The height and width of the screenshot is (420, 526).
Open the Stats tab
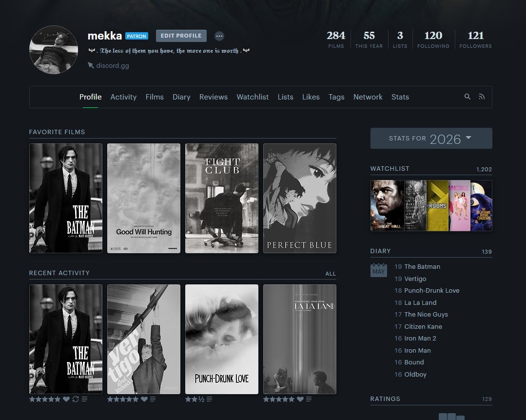point(400,97)
